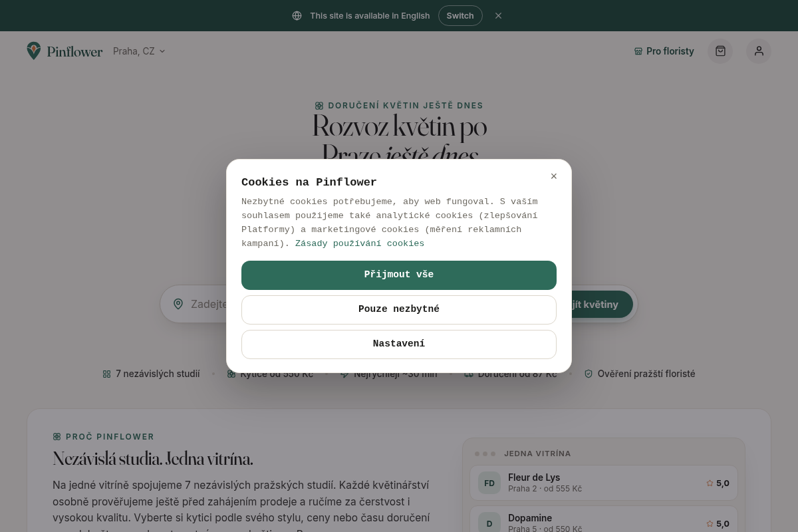Click the storefront icon beside Pro floristy
The width and height of the screenshot is (798, 532).
[638, 51]
